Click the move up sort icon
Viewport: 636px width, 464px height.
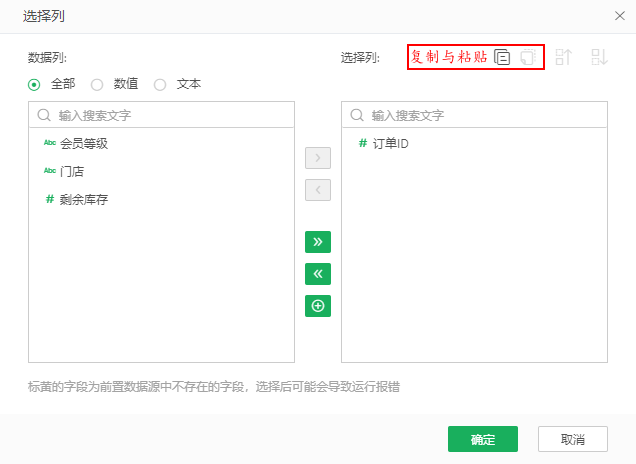coord(564,58)
